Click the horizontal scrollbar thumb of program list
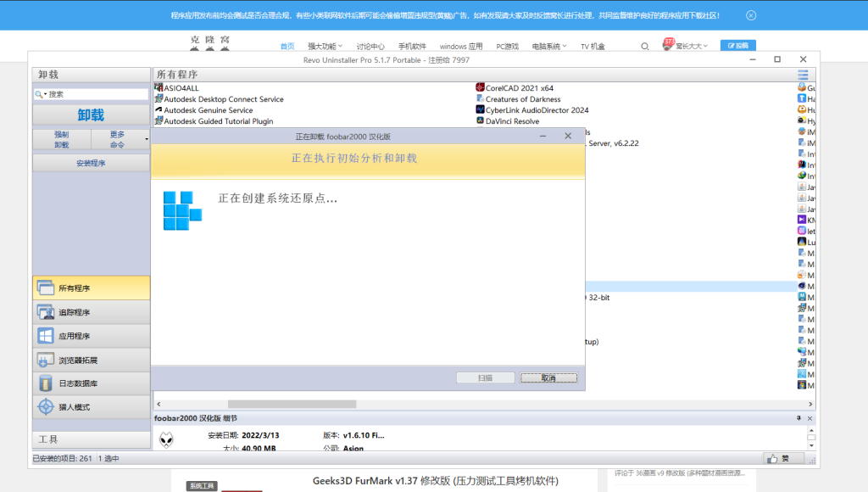 (292, 405)
